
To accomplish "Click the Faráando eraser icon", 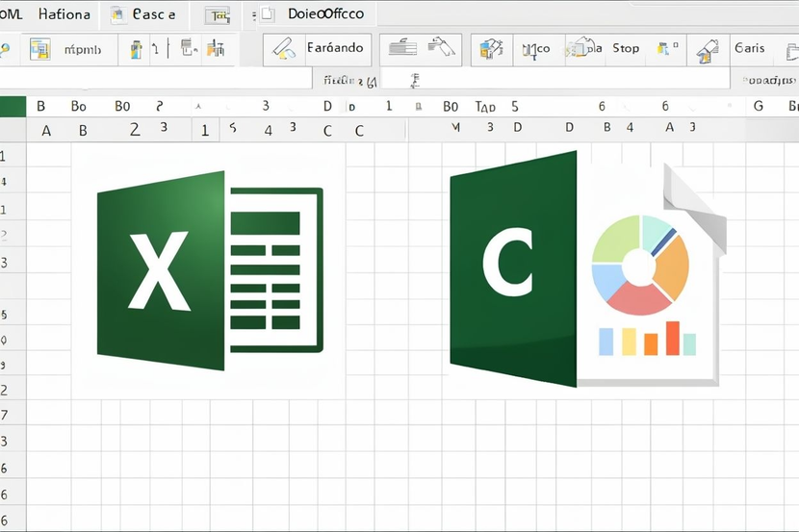I will (x=284, y=48).
